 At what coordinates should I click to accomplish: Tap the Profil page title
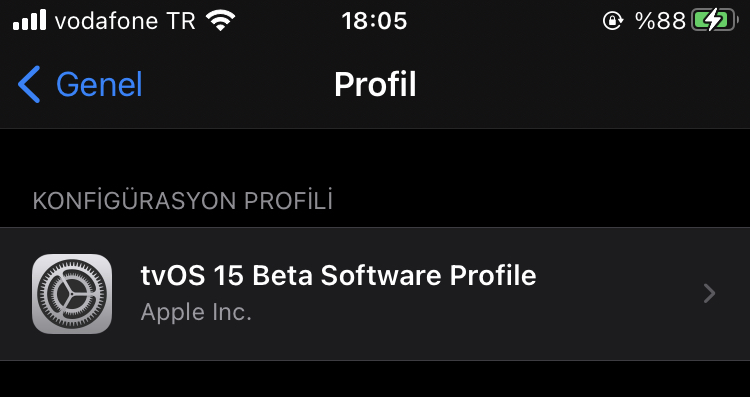tap(375, 85)
